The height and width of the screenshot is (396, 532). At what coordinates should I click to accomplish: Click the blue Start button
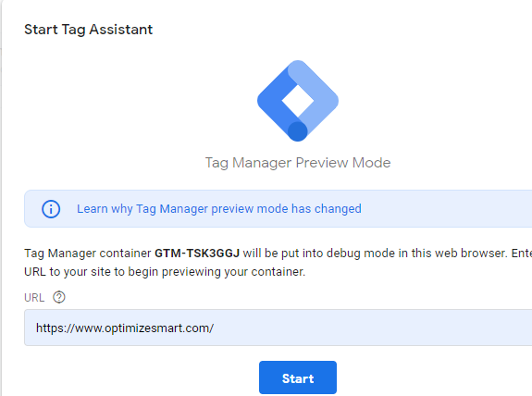[298, 377]
